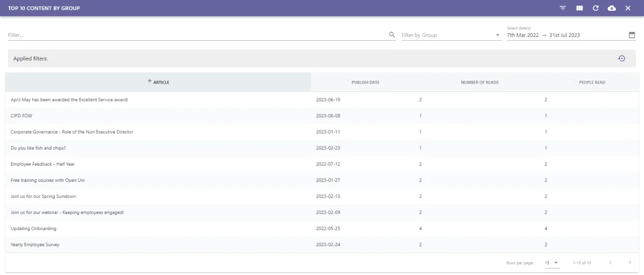Viewport: 644px width, 275px height.
Task: Click the 'Applied filters:' label
Action: (x=31, y=58)
